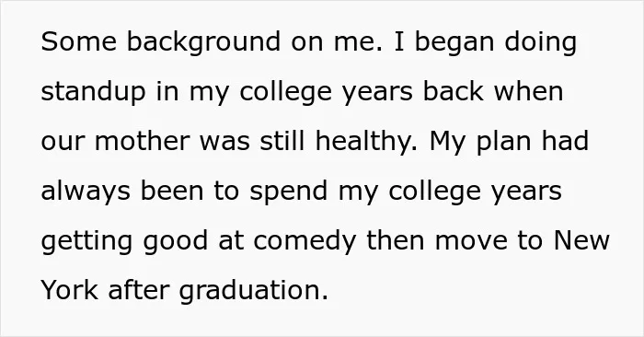
Task: Click the word "spend" in the text
Action: [289, 192]
